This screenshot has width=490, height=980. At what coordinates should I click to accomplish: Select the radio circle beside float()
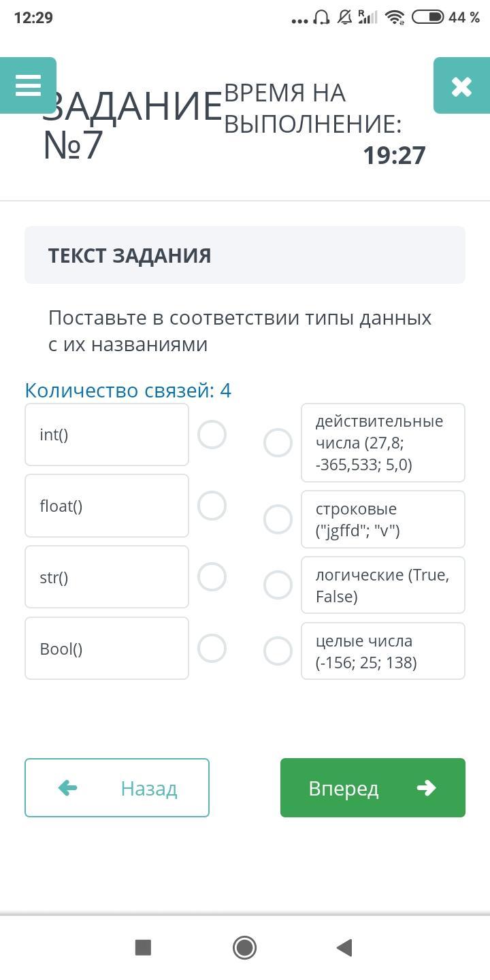click(212, 506)
